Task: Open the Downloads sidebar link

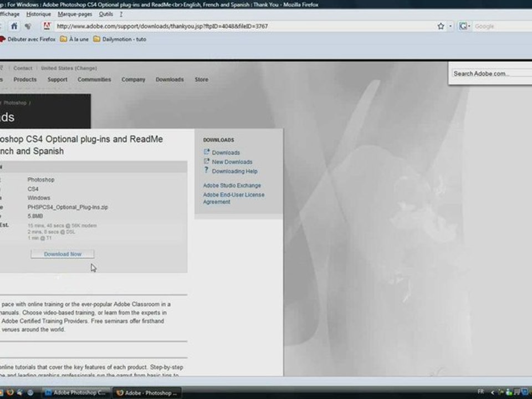Action: 226,153
